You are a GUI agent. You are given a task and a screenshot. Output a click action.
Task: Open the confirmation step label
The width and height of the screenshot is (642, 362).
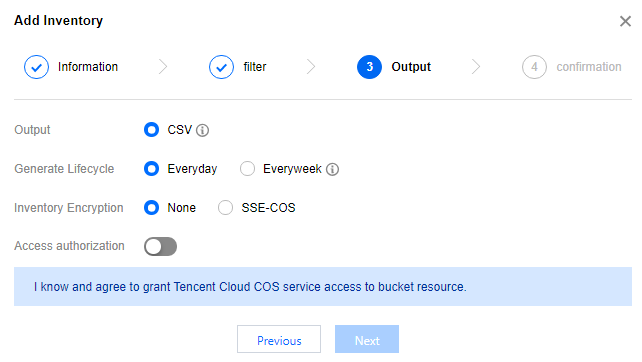click(x=589, y=67)
